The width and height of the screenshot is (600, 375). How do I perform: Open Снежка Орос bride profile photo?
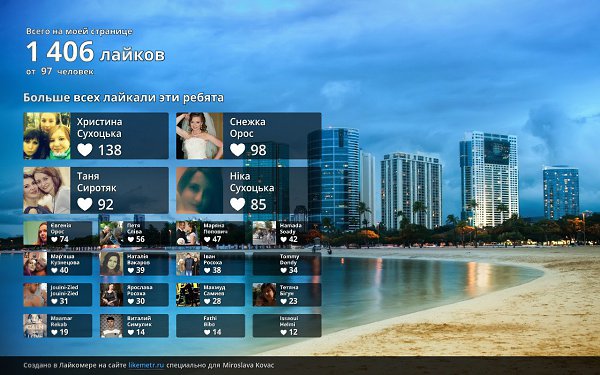tap(199, 136)
